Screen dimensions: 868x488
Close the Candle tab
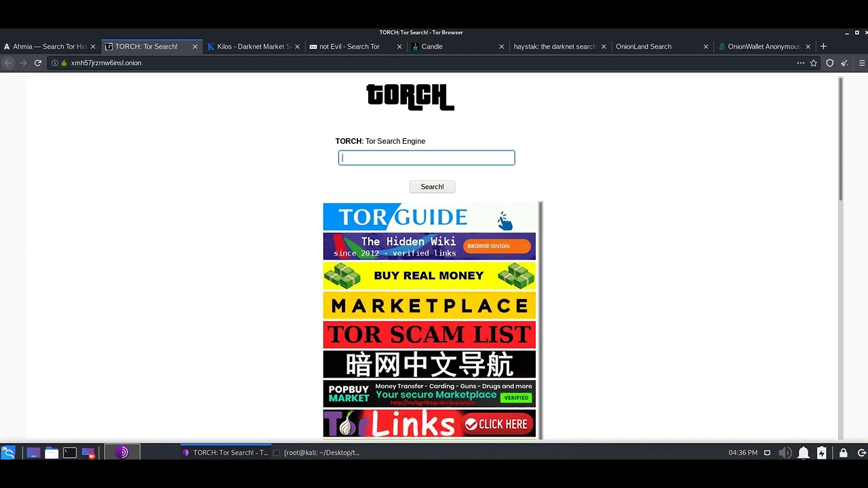click(502, 47)
